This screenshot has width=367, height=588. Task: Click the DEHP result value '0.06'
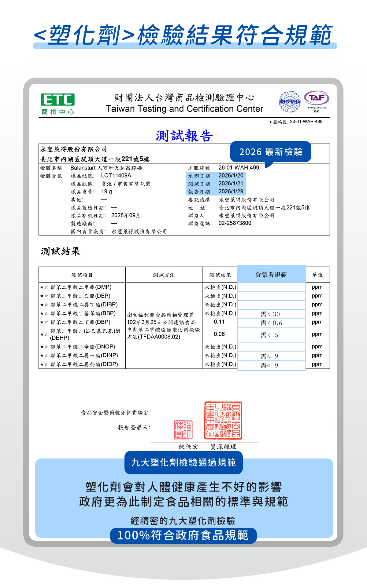click(219, 334)
